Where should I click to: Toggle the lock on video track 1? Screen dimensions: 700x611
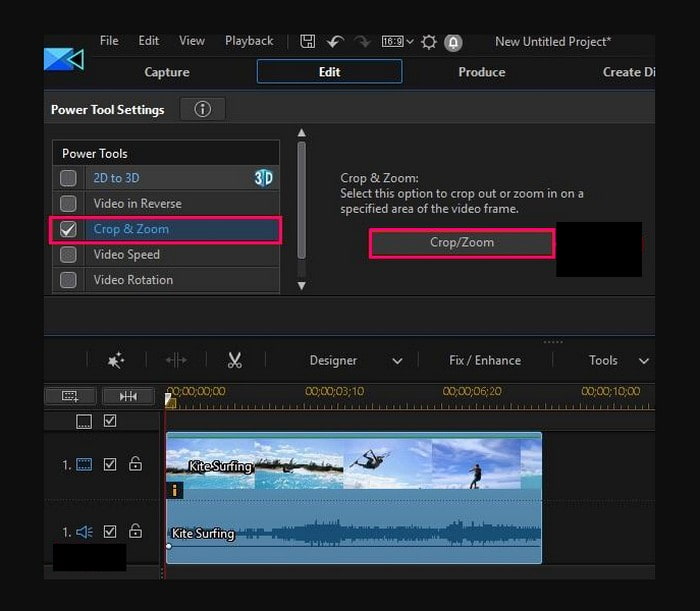136,464
